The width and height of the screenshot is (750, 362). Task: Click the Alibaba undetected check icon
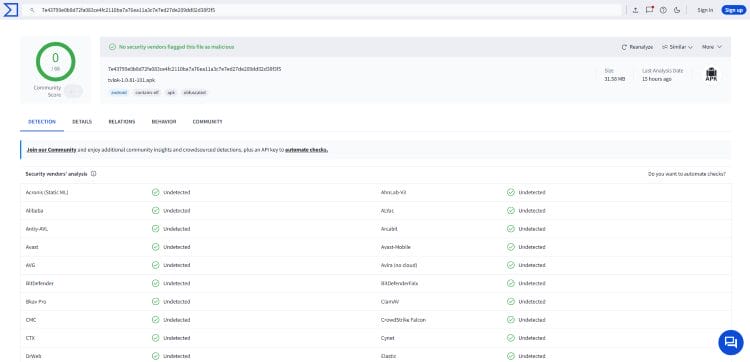point(155,210)
